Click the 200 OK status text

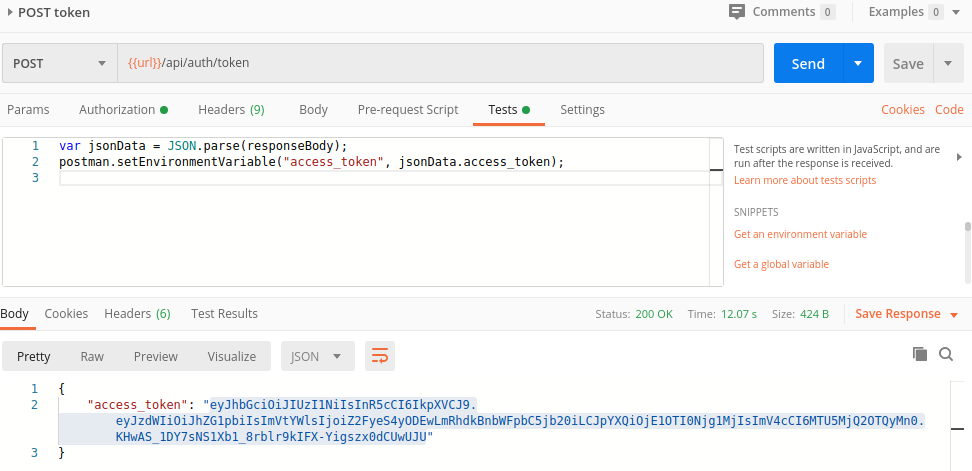point(654,314)
